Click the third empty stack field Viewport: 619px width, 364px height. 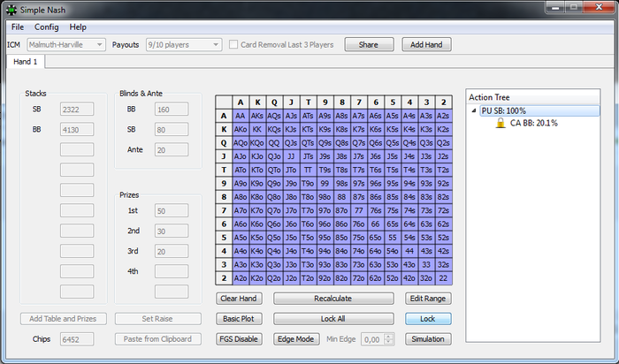click(x=77, y=191)
